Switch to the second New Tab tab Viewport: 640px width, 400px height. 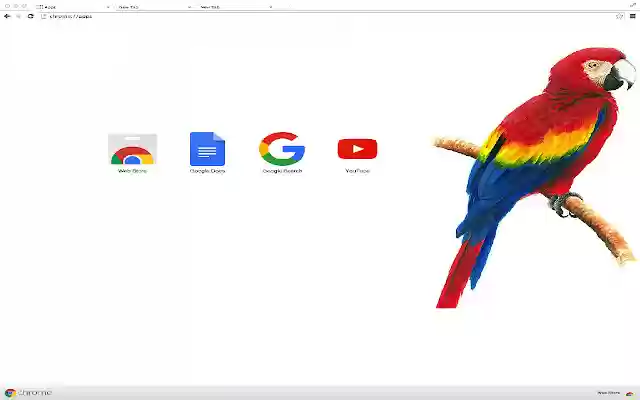235,7
